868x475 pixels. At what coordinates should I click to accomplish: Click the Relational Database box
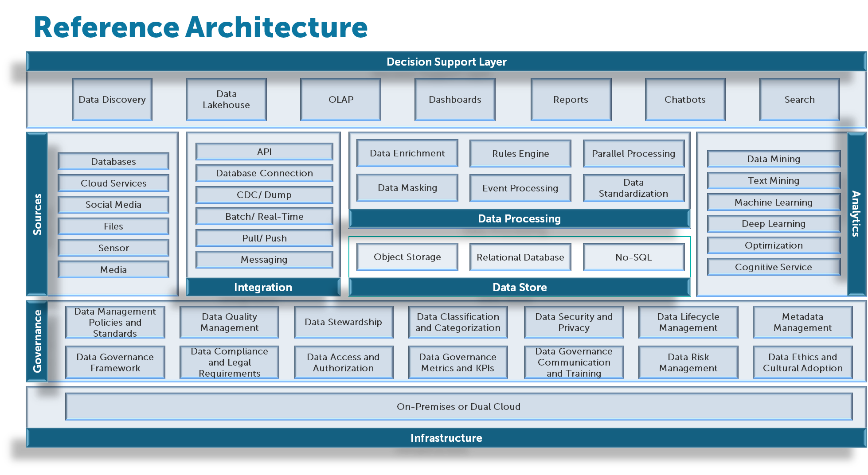pos(520,257)
